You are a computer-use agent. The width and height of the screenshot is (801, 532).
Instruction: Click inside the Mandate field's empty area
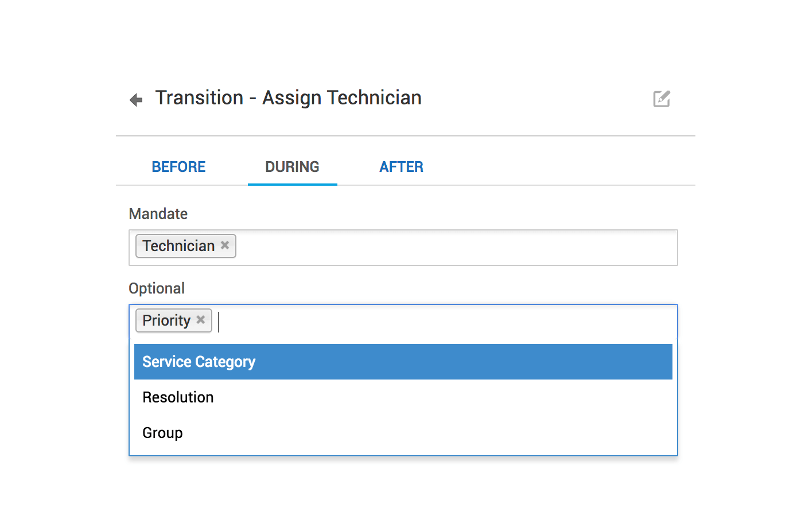[453, 248]
